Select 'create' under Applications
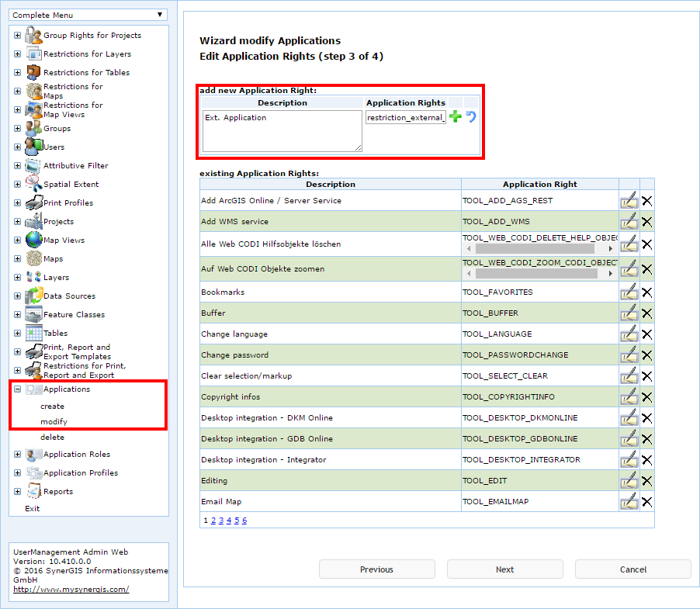This screenshot has height=609, width=700. coord(52,405)
